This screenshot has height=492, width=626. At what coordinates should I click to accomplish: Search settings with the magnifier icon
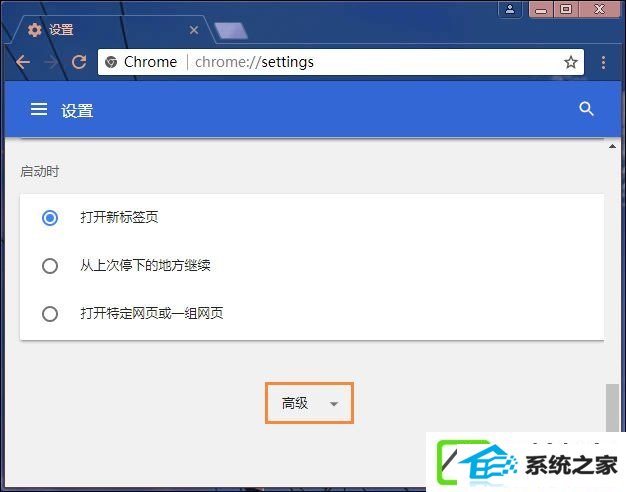point(586,109)
